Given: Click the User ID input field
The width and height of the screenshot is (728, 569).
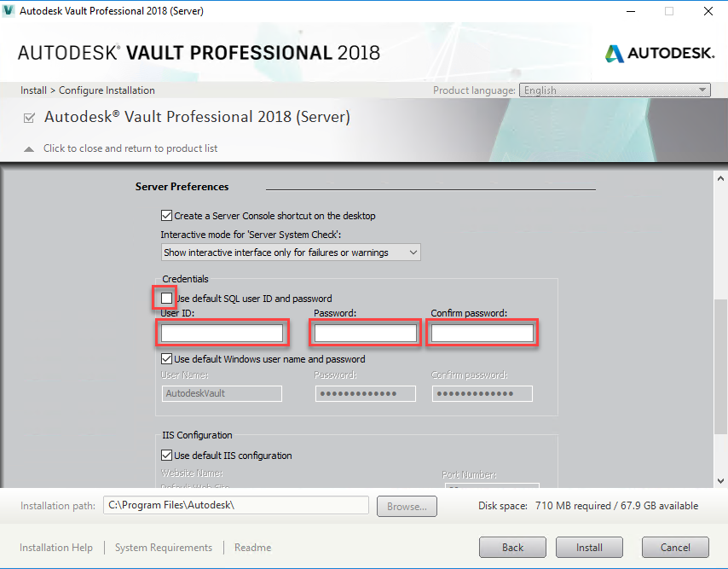Looking at the screenshot, I should tap(222, 332).
